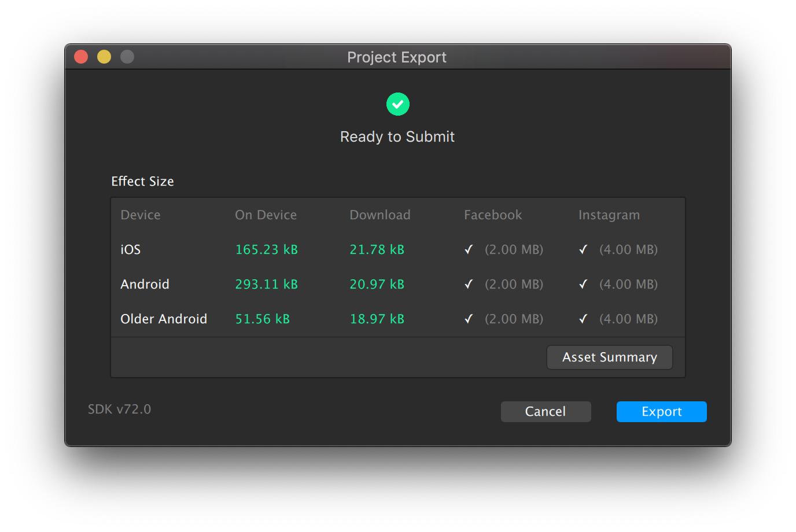Click the Instagram checkmark in Android row
The width and height of the screenshot is (796, 532).
(x=583, y=284)
